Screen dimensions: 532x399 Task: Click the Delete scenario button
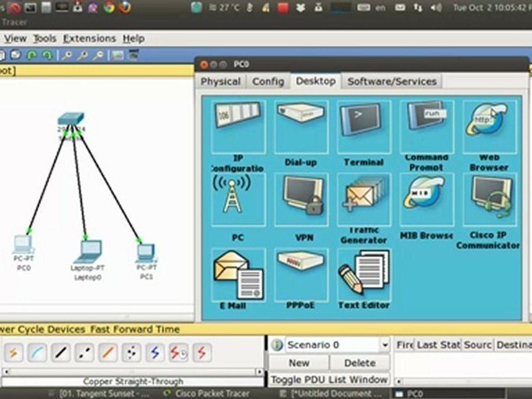360,363
